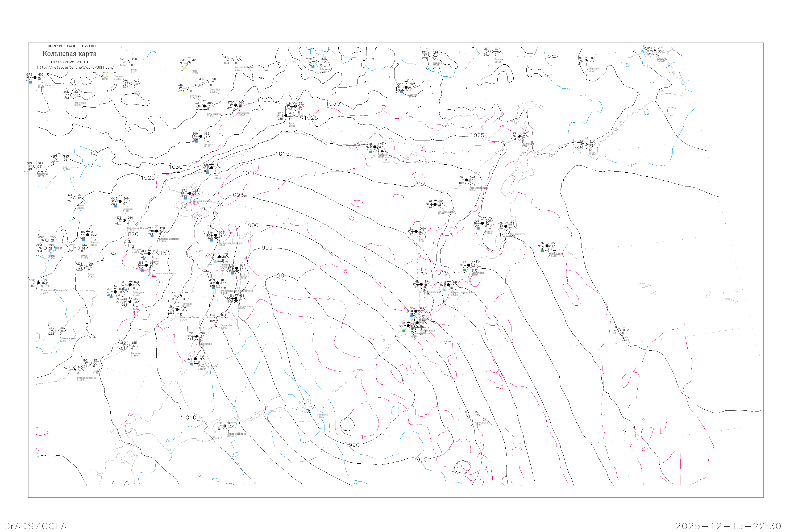Click the 1015 isobar label near Охотск coast
Screen dimensions: 798x532
[282, 154]
